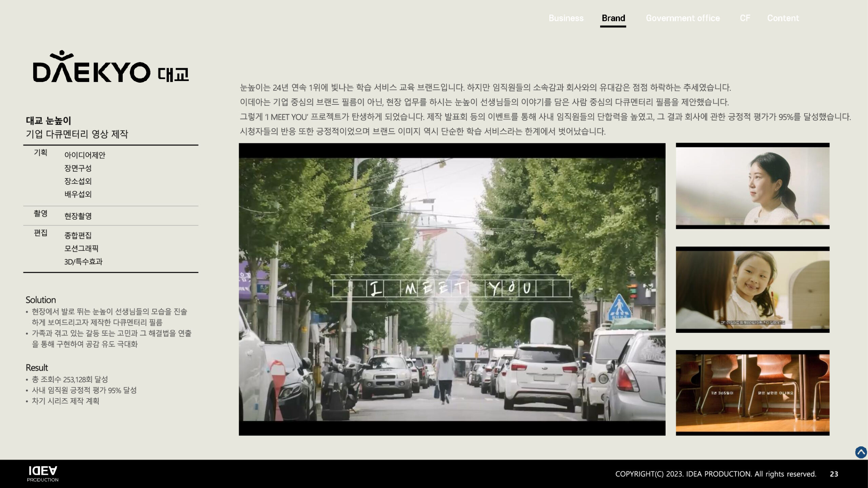The width and height of the screenshot is (868, 488).
Task: Click the main I MEET YOU video
Action: coord(452,289)
